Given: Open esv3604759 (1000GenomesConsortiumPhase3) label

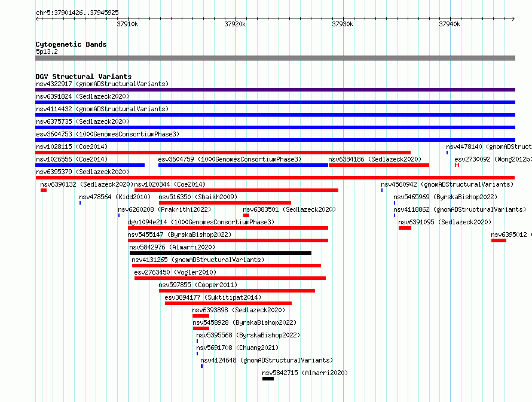Looking at the screenshot, I should pyautogui.click(x=230, y=159).
